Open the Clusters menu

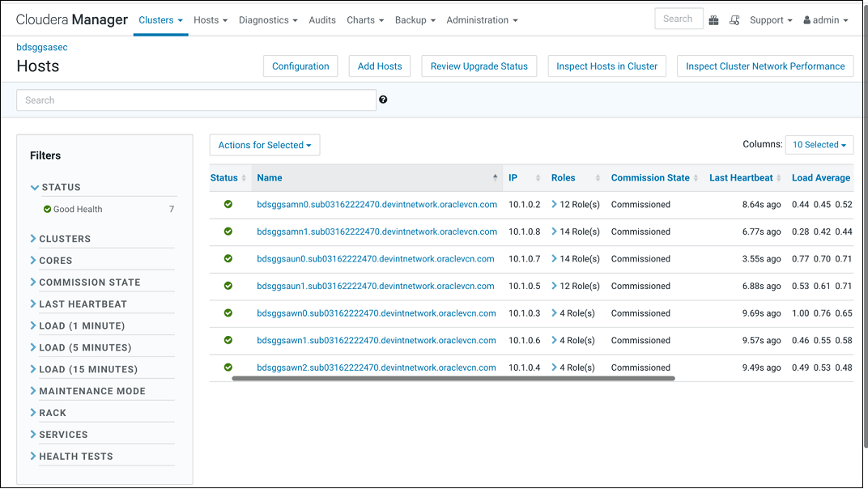[160, 20]
